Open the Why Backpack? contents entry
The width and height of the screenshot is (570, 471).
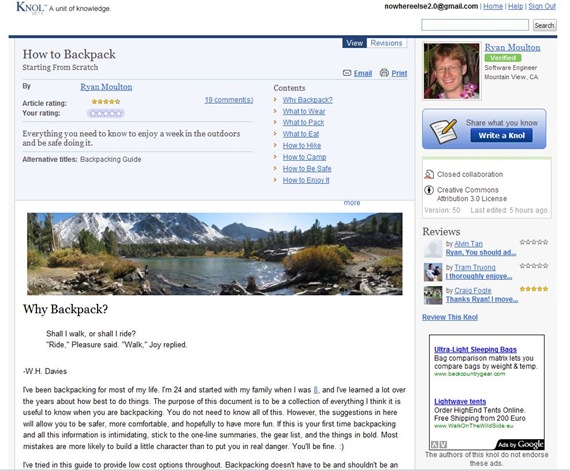click(308, 100)
